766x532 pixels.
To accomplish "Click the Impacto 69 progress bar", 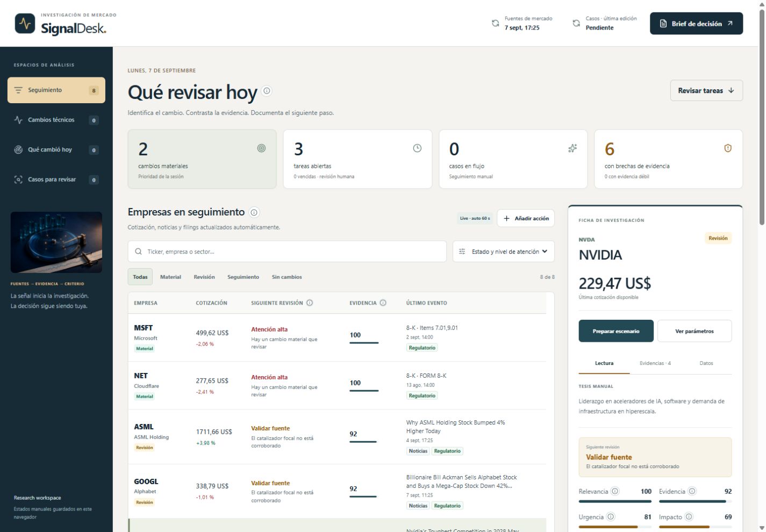I will [695, 527].
